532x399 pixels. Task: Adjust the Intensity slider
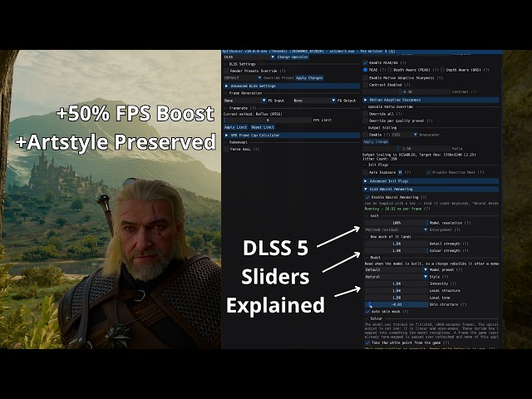pos(397,283)
